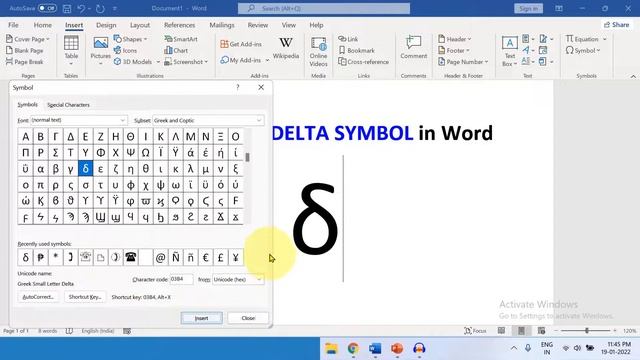Click the symbol grid scrollbar thumb
640x360 pixels.
coord(247,157)
